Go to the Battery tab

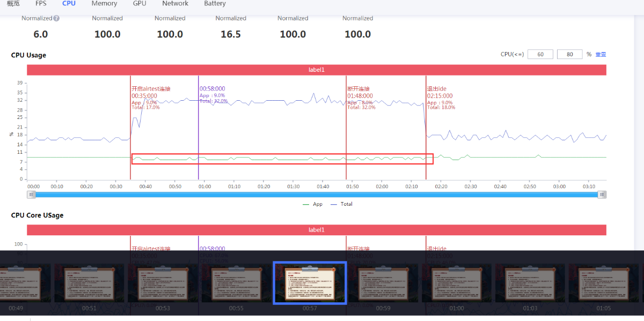(x=215, y=3)
